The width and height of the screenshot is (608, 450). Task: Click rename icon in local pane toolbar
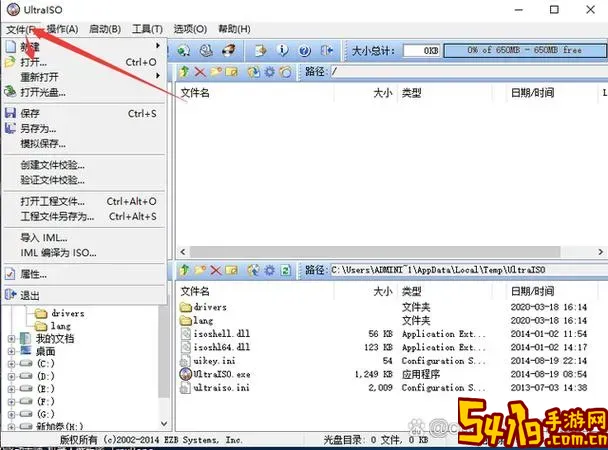231,270
